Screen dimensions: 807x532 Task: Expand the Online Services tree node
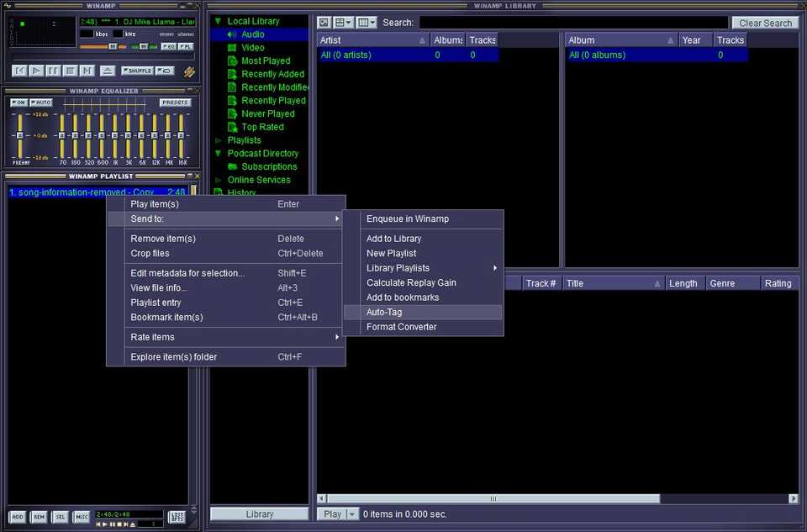(x=218, y=180)
